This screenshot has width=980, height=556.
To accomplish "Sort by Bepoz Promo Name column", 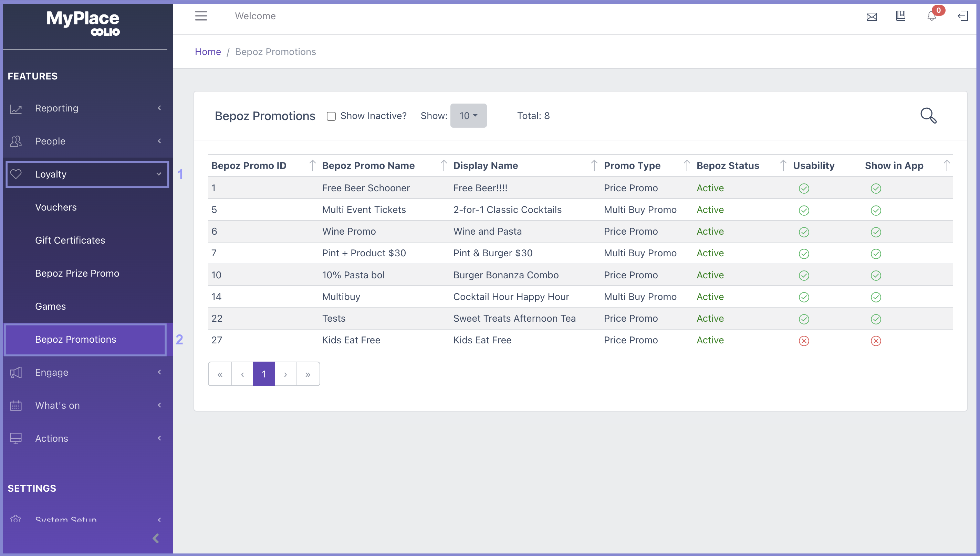I will click(x=368, y=165).
